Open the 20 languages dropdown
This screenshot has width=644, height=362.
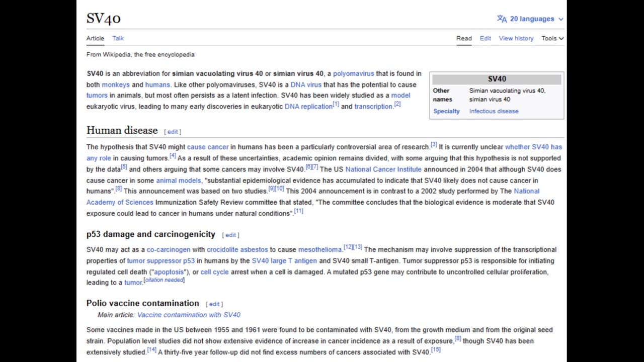530,19
